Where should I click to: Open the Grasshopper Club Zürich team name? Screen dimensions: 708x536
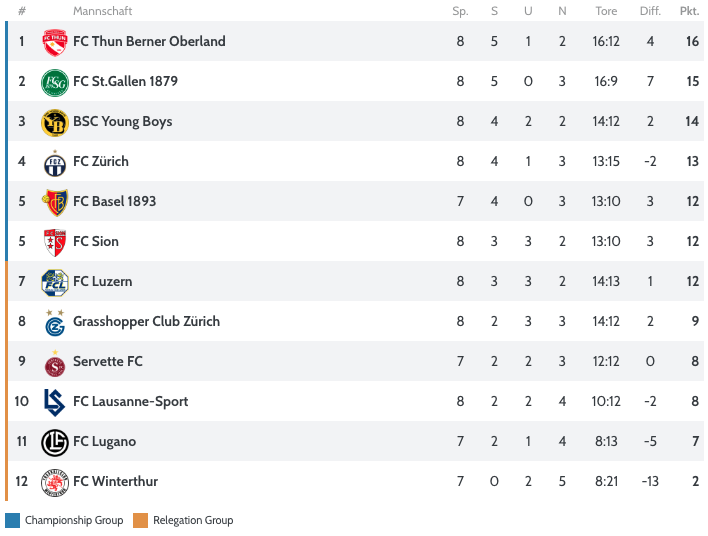[146, 322]
